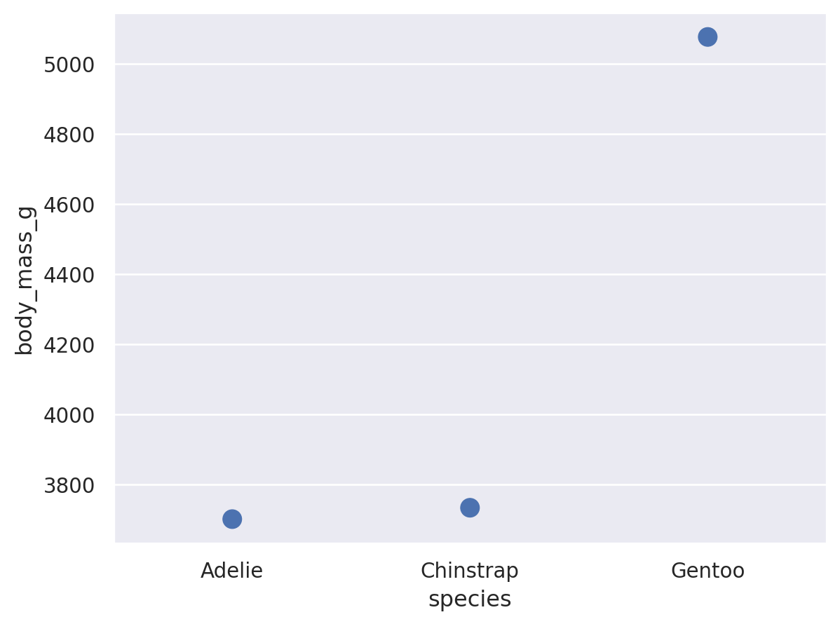
Task: Select the body_mass_g y-axis title
Action: point(25,280)
